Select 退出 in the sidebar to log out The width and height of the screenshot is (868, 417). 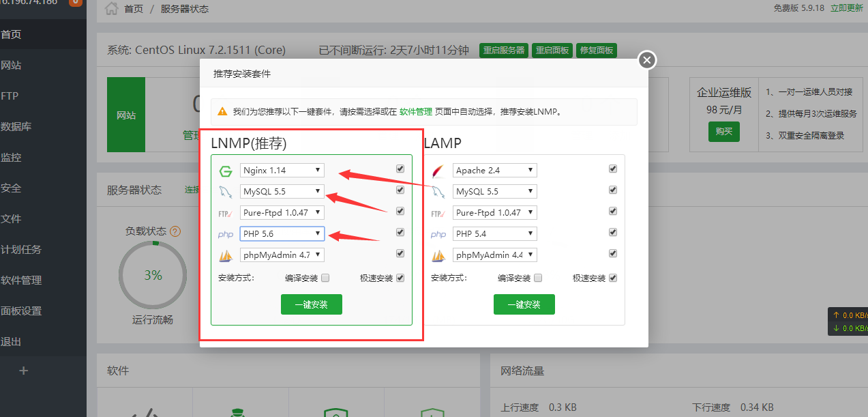click(43, 341)
